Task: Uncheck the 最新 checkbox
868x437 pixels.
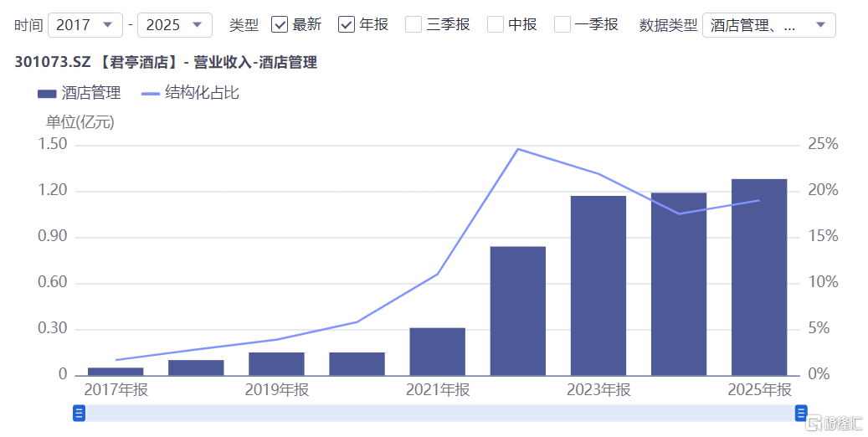Action: coord(280,24)
